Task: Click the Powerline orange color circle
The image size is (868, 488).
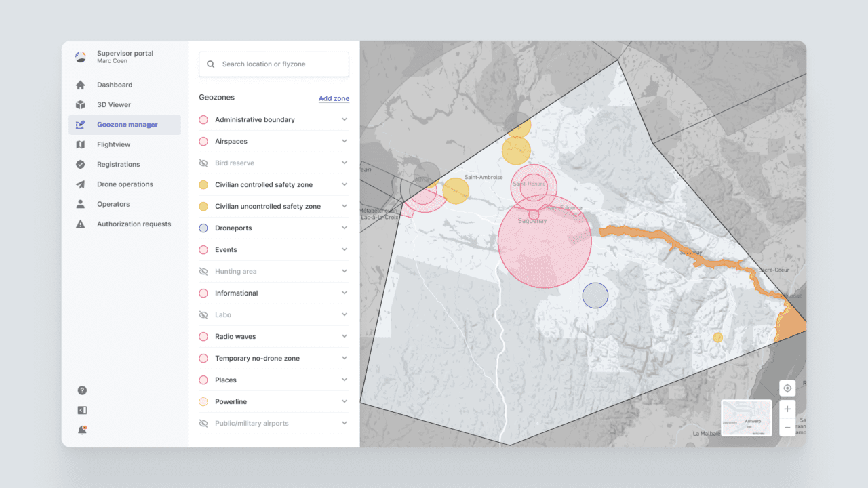Action: pyautogui.click(x=203, y=402)
